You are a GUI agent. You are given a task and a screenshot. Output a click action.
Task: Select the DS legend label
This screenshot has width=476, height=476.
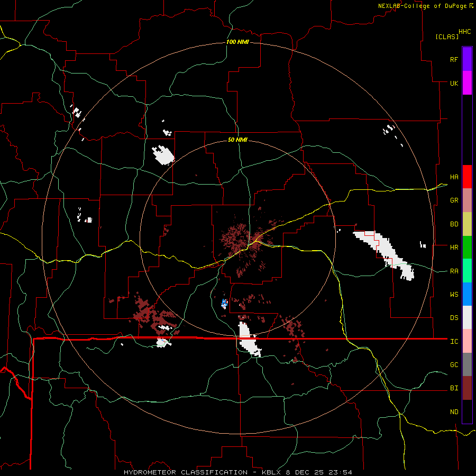tap(454, 317)
